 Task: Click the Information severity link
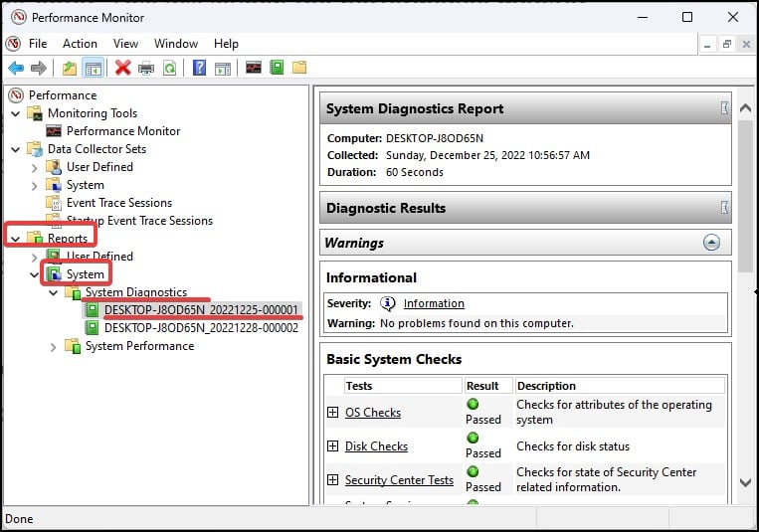[x=434, y=303]
